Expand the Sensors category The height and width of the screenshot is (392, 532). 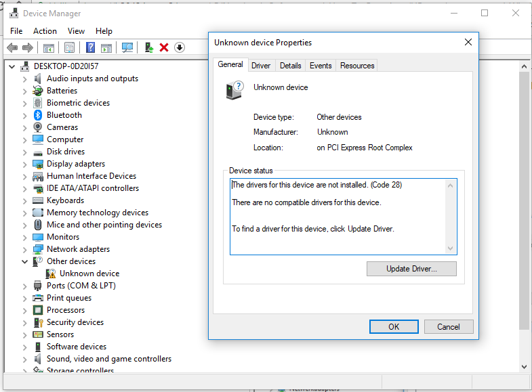(24, 335)
